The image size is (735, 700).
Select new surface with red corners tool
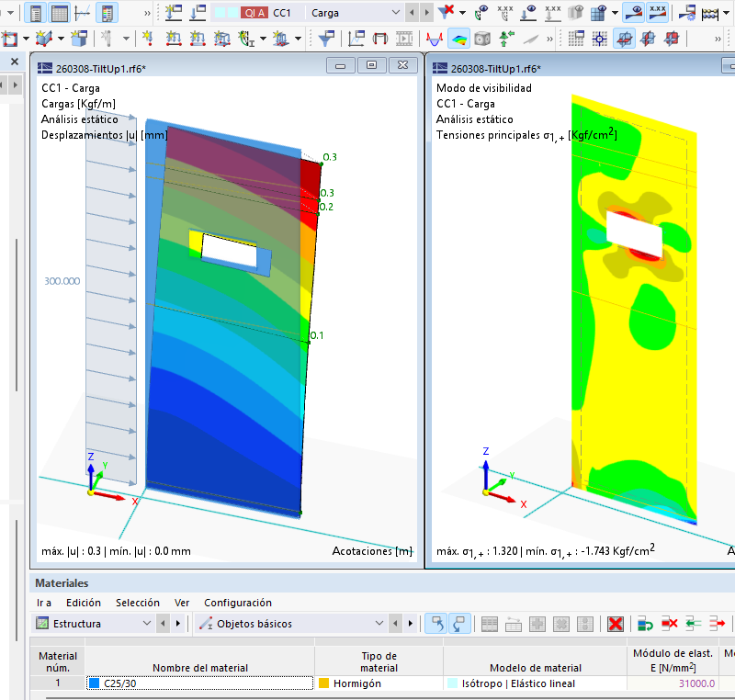click(10, 39)
